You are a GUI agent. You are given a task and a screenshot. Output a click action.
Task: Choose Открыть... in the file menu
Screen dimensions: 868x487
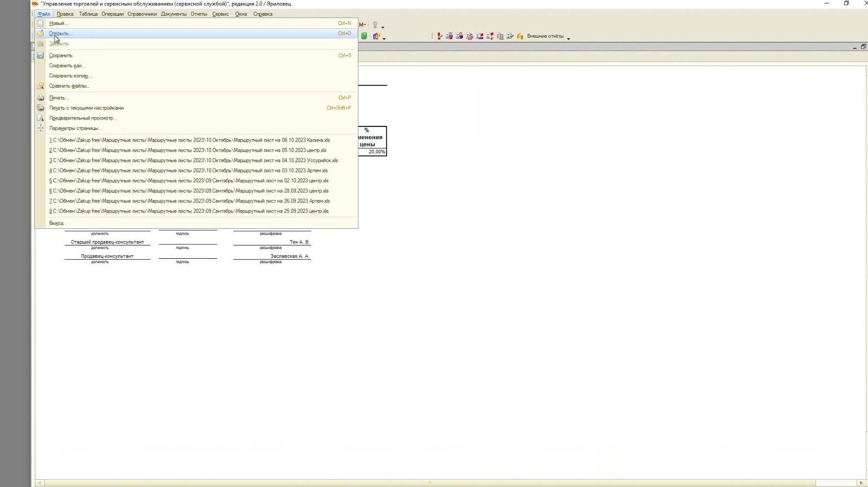coord(196,33)
